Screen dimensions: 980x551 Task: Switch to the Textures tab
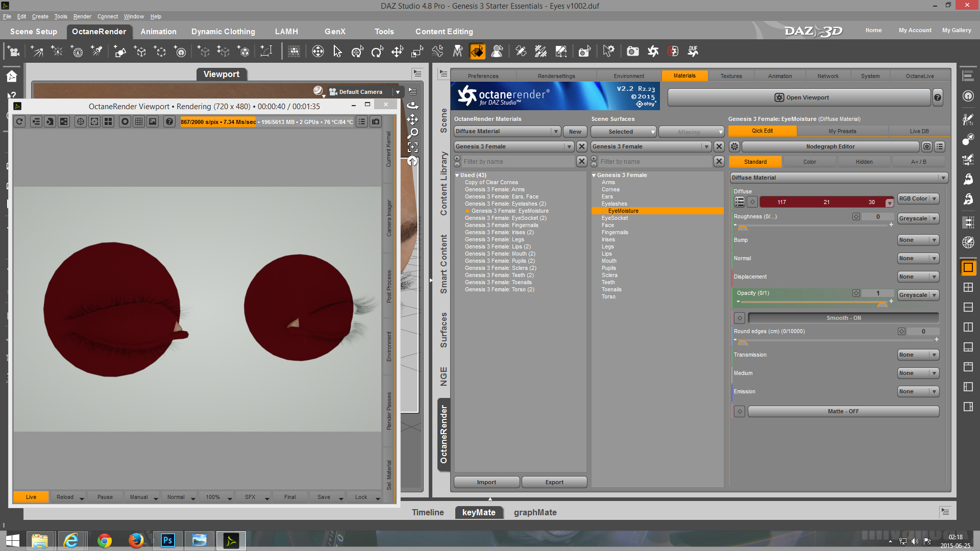(731, 76)
